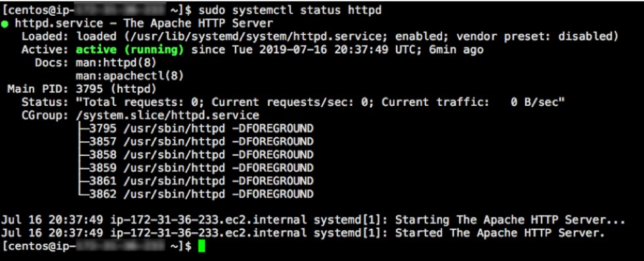Image resolution: width=644 pixels, height=261 pixels.
Task: Click the CGroup path /system.slice/httpd.service
Action: [167, 116]
